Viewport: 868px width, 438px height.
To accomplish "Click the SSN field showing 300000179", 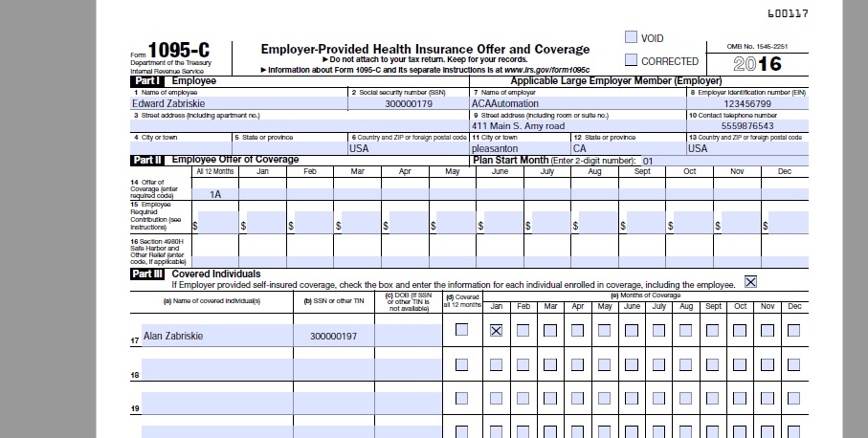I will click(409, 103).
